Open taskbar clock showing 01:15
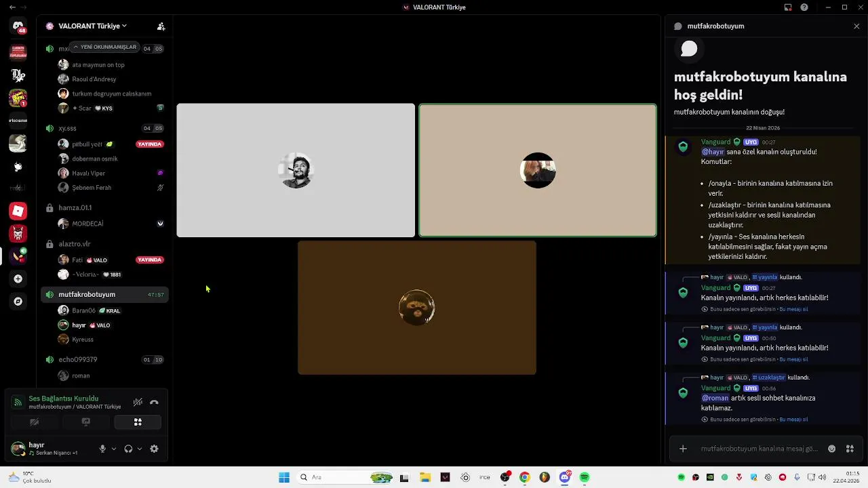Viewport: 868px width, 488px height. click(x=846, y=477)
